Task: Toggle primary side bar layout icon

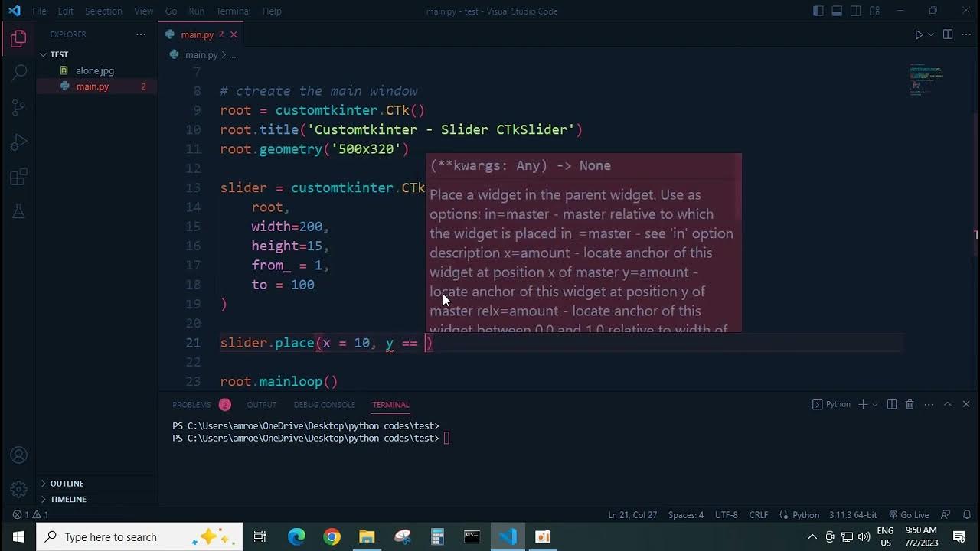Action: click(818, 11)
